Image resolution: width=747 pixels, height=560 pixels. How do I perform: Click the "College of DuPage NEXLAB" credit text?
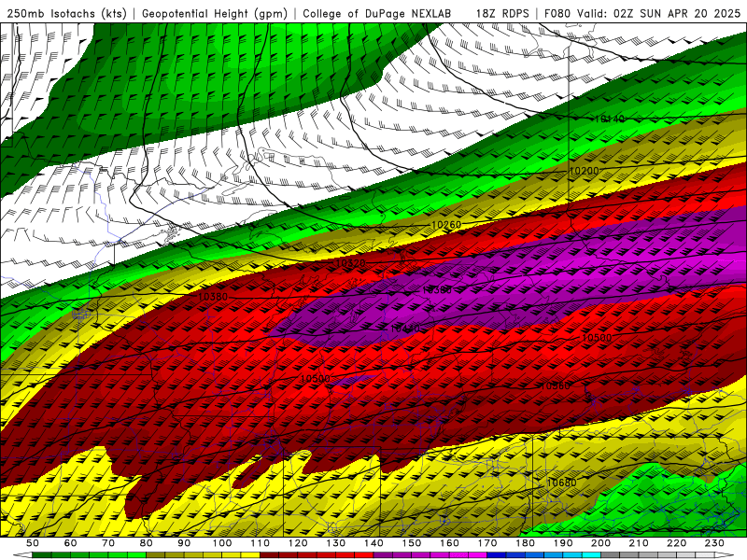(x=377, y=13)
